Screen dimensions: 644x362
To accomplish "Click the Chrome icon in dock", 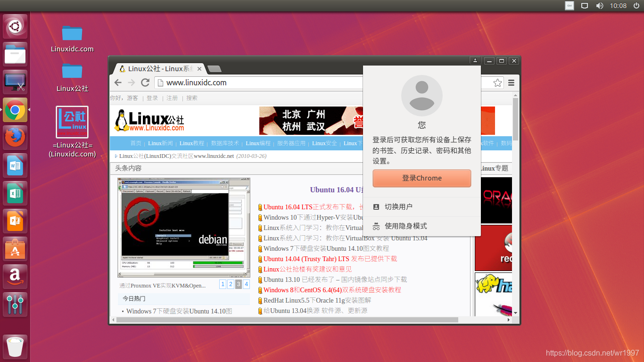I will tap(15, 110).
